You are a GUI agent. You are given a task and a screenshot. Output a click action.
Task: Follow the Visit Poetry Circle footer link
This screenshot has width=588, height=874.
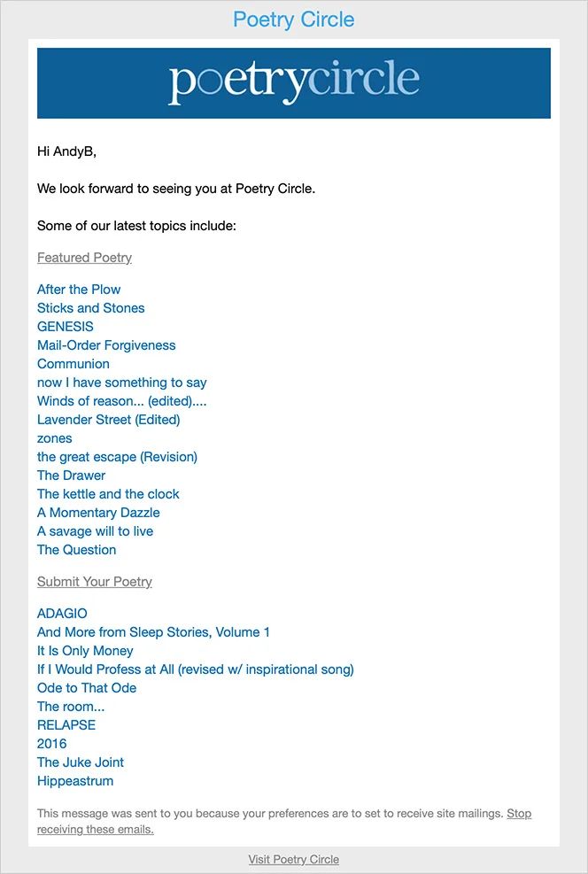pos(293,859)
